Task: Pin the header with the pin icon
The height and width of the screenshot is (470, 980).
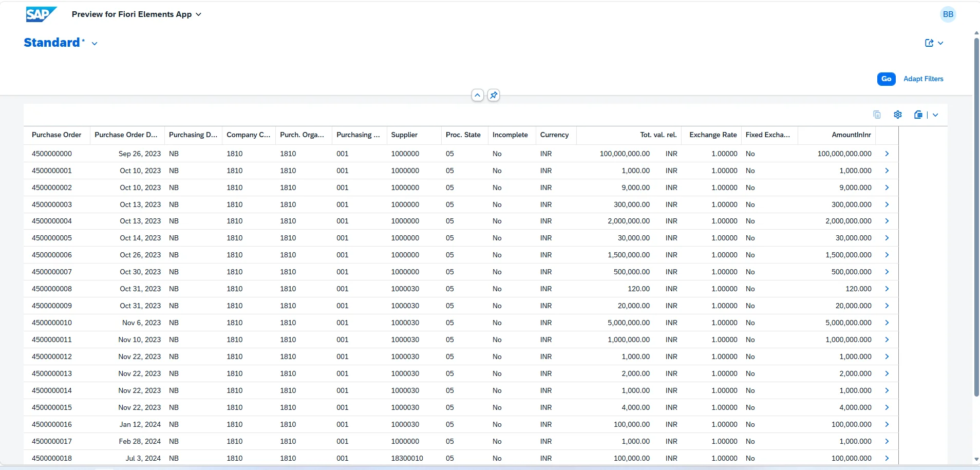Action: pos(494,95)
